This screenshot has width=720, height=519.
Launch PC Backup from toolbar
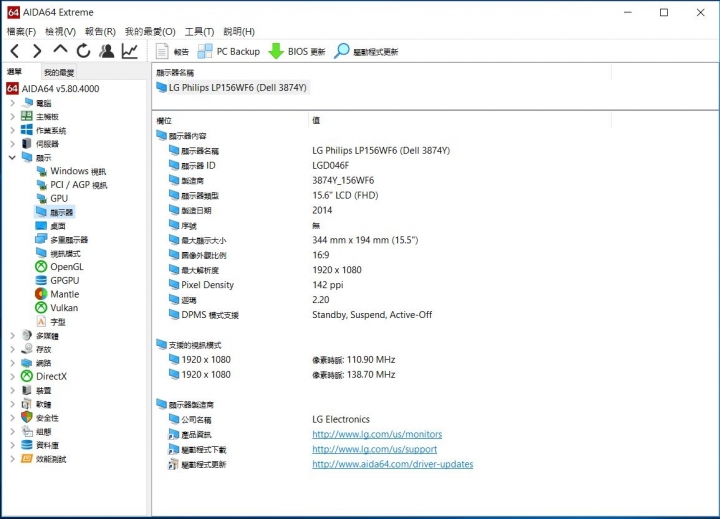tap(229, 51)
